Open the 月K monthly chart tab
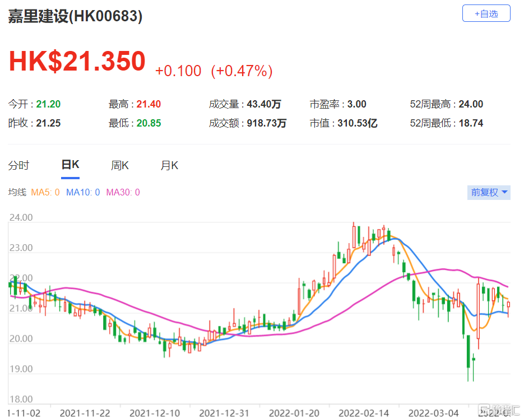Image resolution: width=524 pixels, height=420 pixels. point(169,165)
